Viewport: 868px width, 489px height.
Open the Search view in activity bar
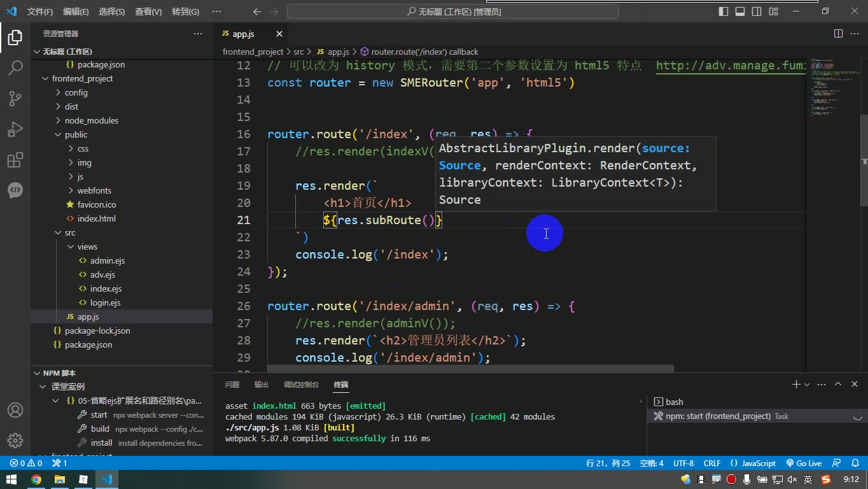pos(15,67)
